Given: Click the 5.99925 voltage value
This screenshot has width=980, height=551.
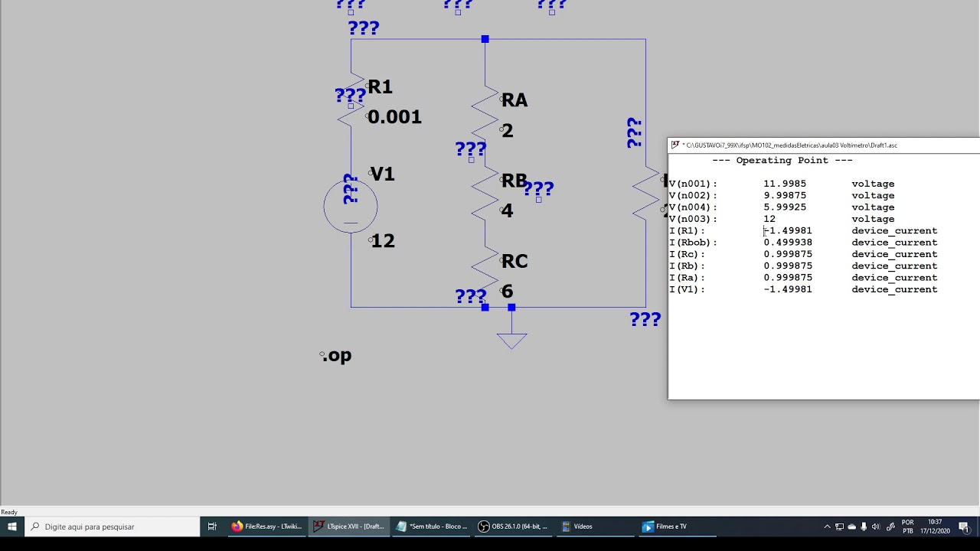Looking at the screenshot, I should [x=785, y=207].
